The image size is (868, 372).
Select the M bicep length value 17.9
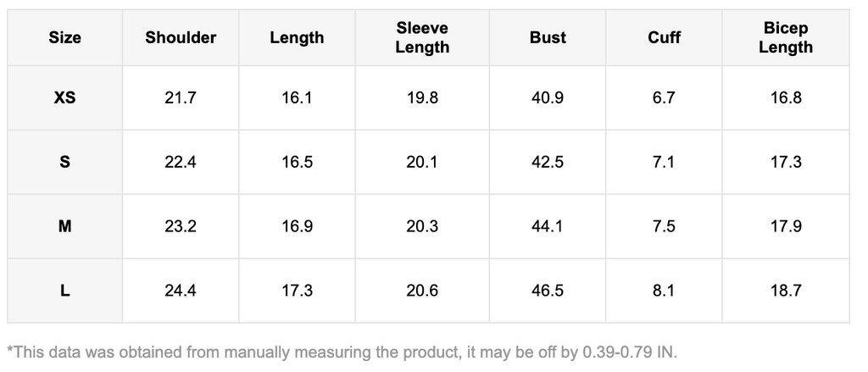point(786,226)
